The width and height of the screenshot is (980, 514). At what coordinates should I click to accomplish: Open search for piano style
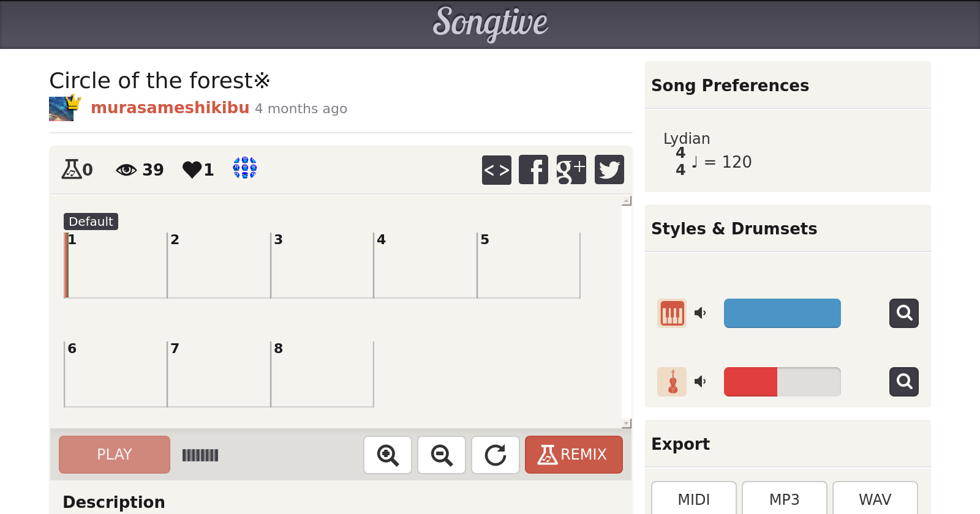tap(903, 313)
